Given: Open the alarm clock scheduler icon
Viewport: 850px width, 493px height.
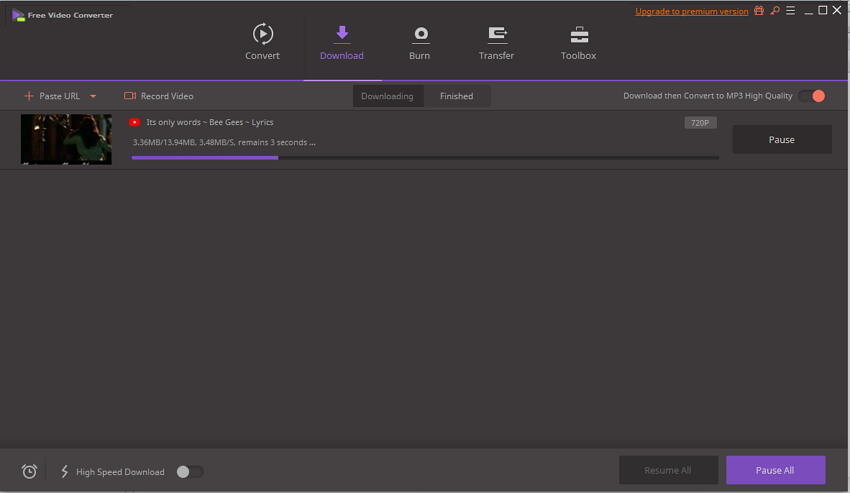Looking at the screenshot, I should (29, 471).
